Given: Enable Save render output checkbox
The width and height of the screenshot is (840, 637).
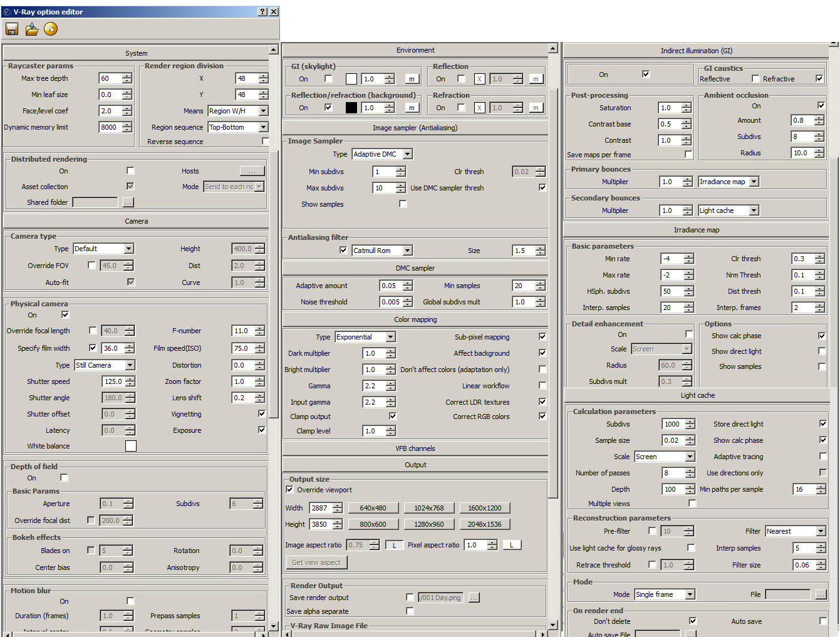Looking at the screenshot, I should [x=410, y=597].
